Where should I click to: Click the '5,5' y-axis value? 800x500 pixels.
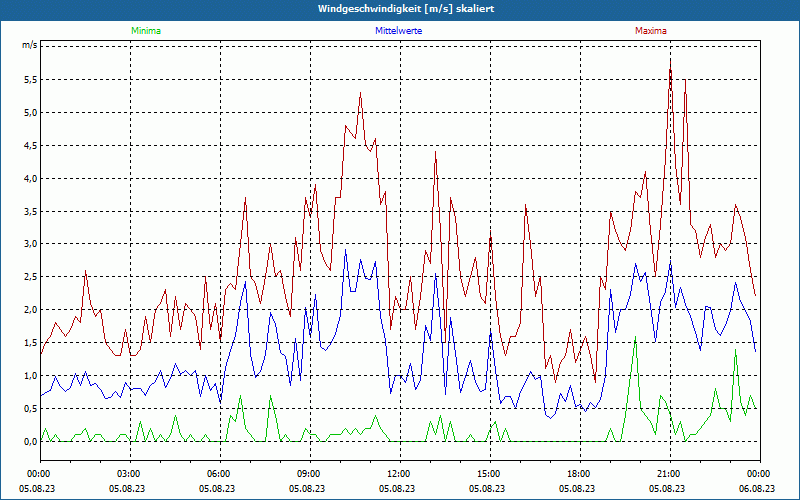32,80
